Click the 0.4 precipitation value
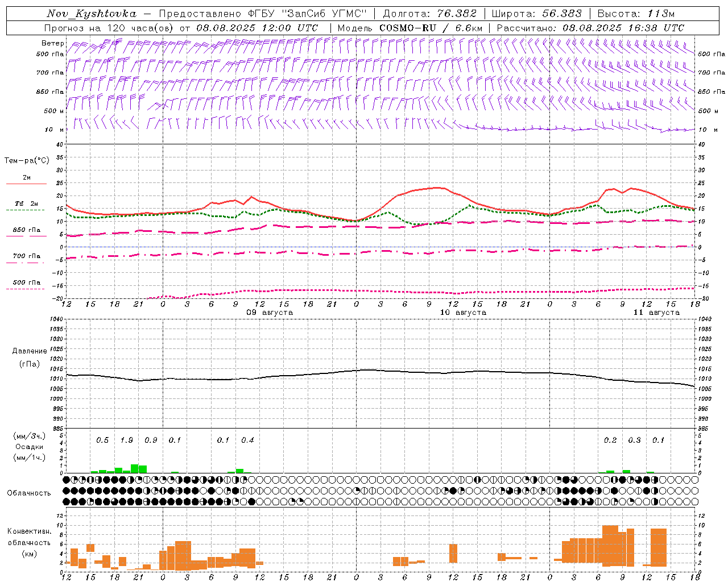Image resolution: width=728 pixels, height=582 pixels. tap(247, 440)
